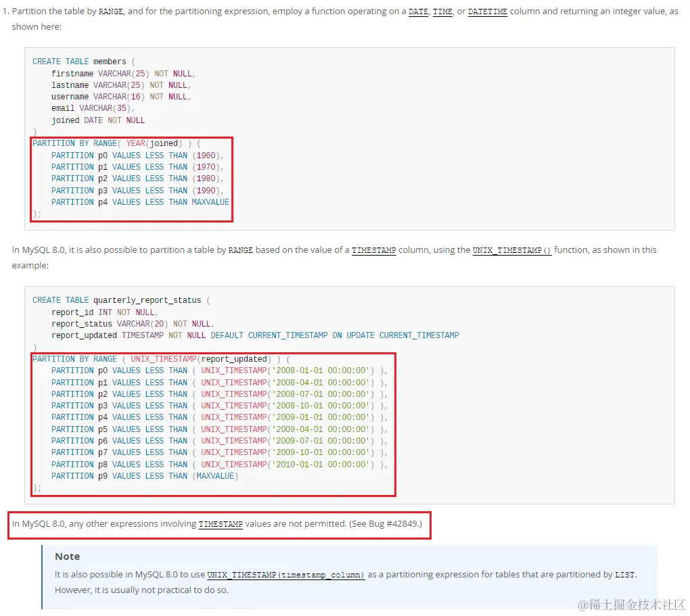Click 'username VARCHAR(16) NOT NULL,' line

click(121, 97)
